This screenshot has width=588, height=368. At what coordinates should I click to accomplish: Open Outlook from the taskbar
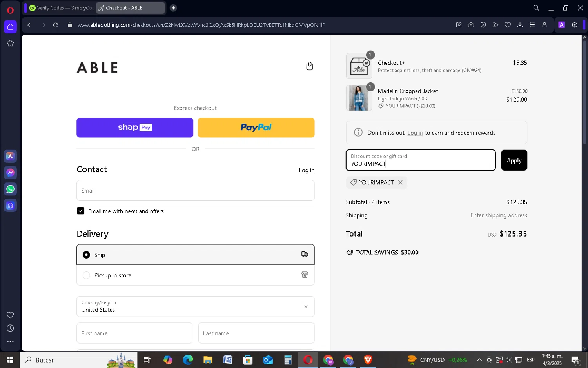(x=268, y=360)
